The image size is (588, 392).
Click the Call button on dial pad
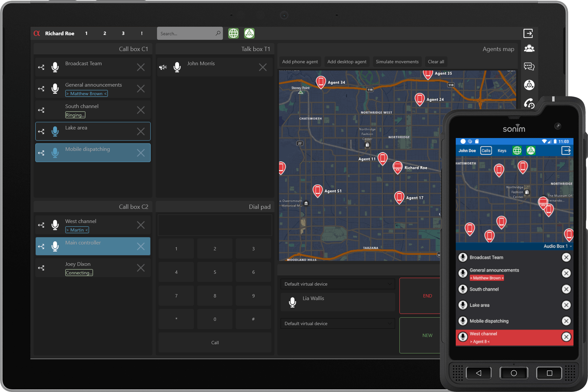click(215, 343)
